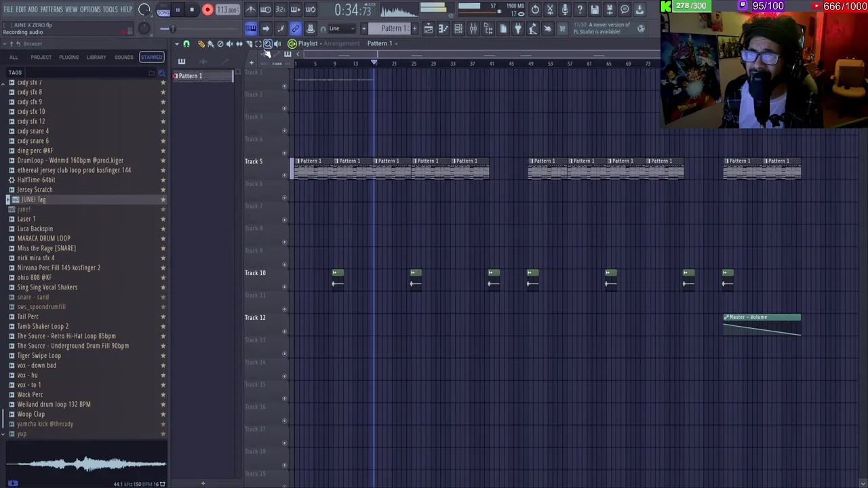868x488 pixels.
Task: Select the pencil draw tool in Playlist
Action: coord(201,43)
